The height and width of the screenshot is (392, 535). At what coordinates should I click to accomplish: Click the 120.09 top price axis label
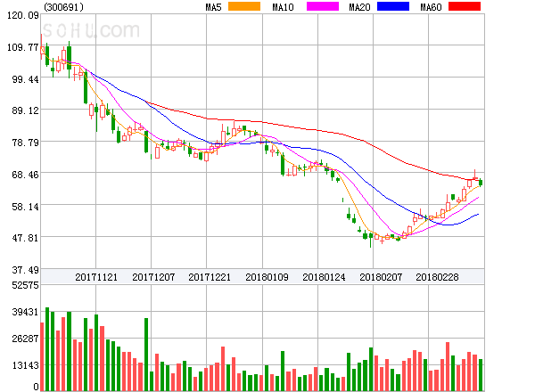pyautogui.click(x=23, y=15)
